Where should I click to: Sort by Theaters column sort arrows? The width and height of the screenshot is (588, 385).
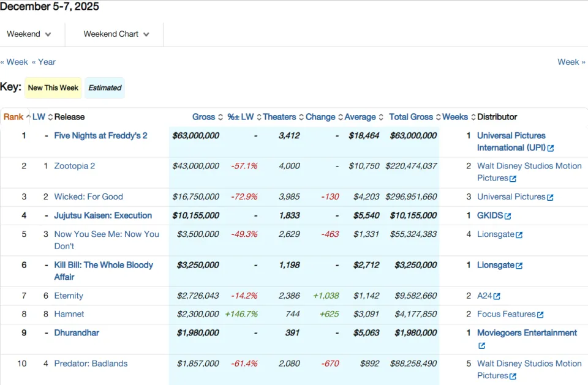[x=301, y=117]
